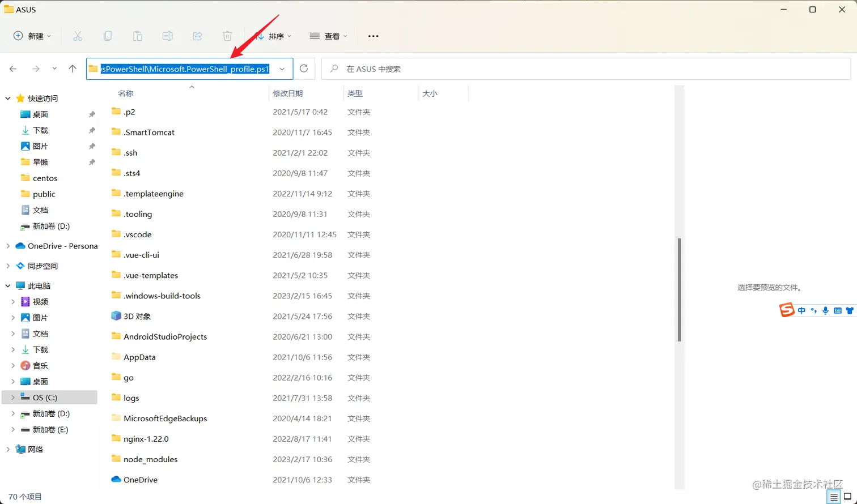The image size is (857, 504).
Task: Go back with the left arrow
Action: 13,69
